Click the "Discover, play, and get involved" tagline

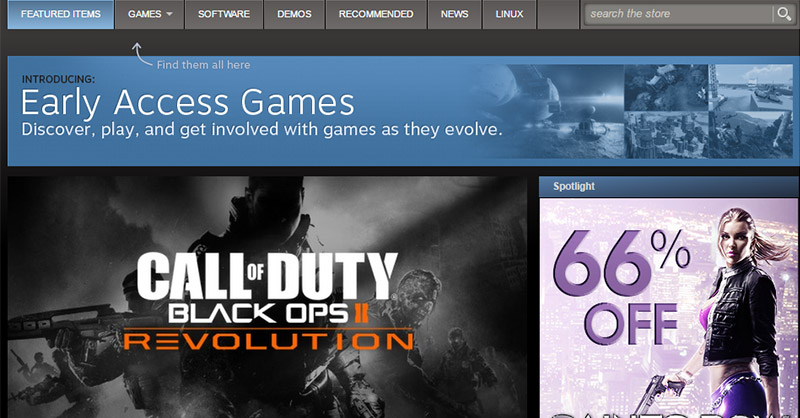point(261,130)
